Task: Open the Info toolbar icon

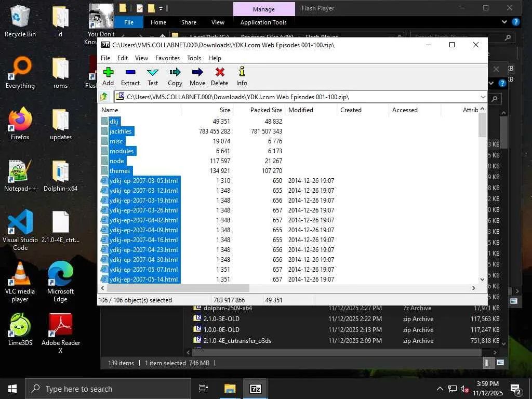Action: click(x=242, y=76)
